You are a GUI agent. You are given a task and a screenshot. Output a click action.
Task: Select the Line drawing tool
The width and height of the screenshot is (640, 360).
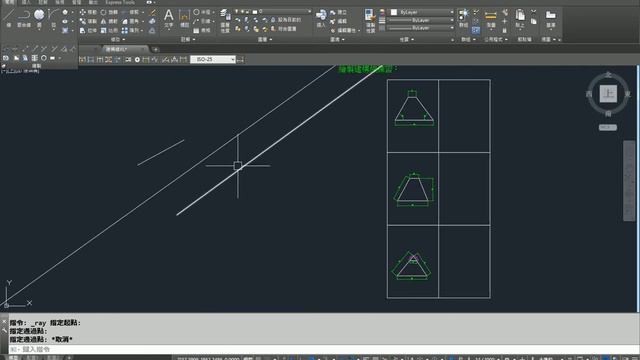point(9,17)
